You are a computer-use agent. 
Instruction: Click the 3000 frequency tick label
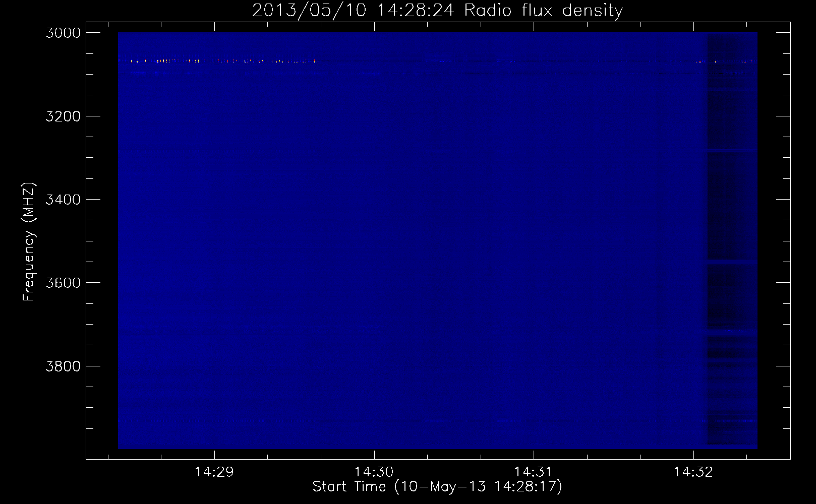63,33
